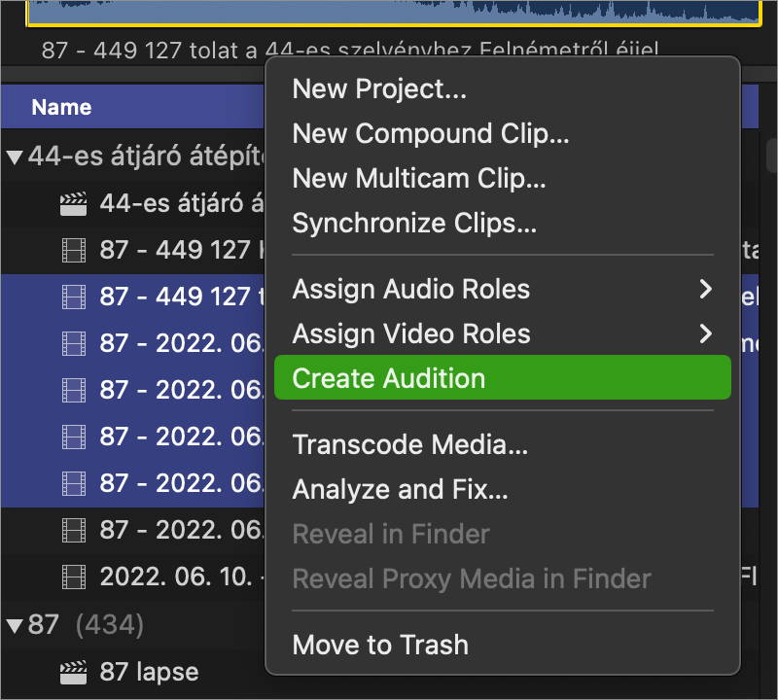Choose Create Audition from the context menu
This screenshot has height=700, width=778.
pos(503,377)
